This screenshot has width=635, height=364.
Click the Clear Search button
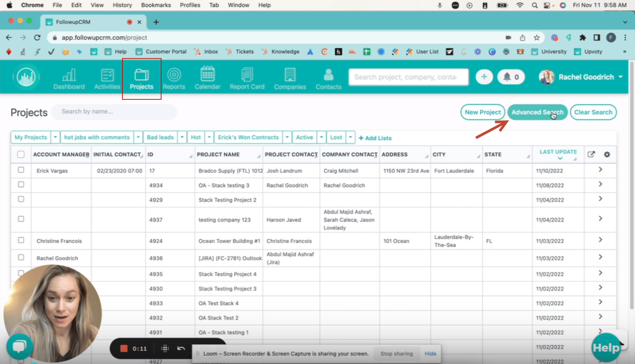click(x=593, y=112)
